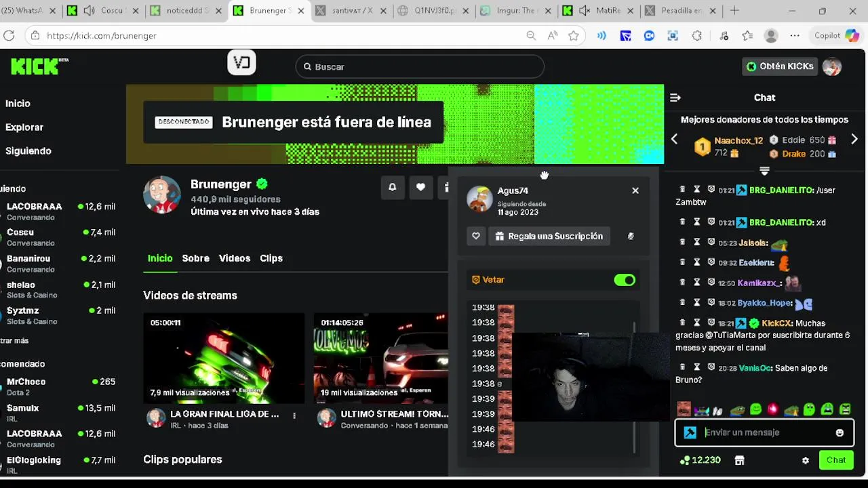Open Syztmz channel in sidebar

pos(60,315)
